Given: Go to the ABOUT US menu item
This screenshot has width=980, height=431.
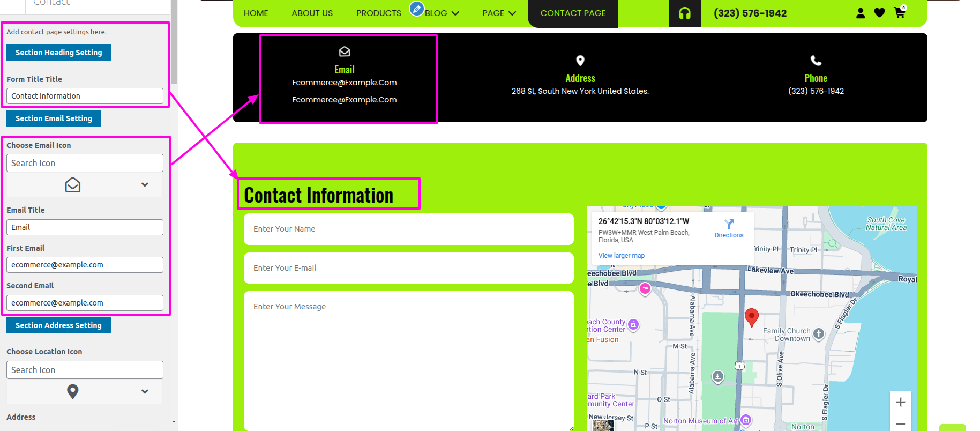Looking at the screenshot, I should [x=312, y=13].
